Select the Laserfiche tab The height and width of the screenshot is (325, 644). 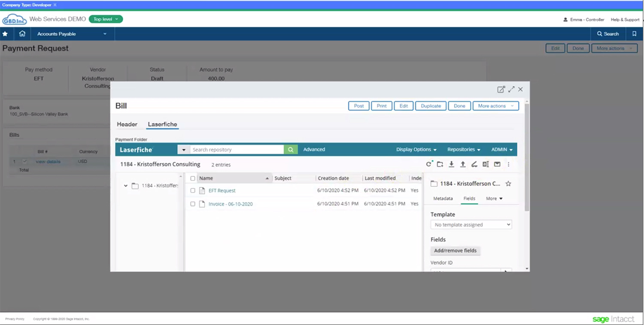click(x=162, y=124)
